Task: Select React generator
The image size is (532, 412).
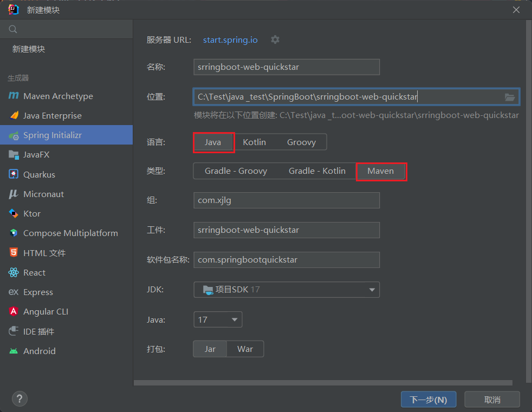Action: pos(66,272)
